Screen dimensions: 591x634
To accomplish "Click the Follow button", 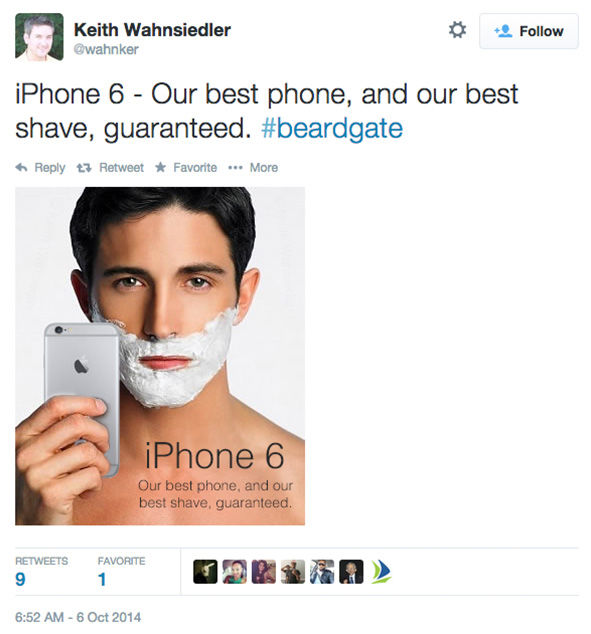I will pos(529,31).
